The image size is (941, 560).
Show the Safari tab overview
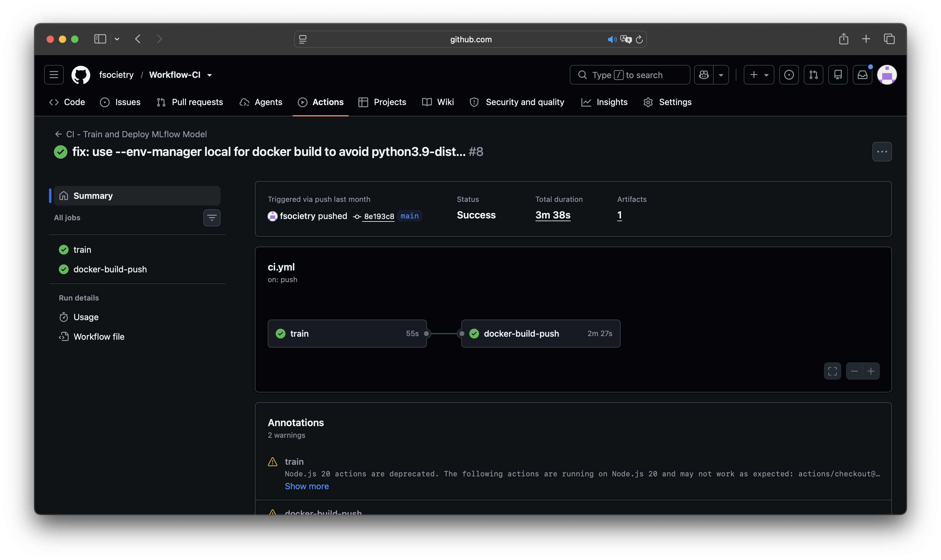point(889,39)
